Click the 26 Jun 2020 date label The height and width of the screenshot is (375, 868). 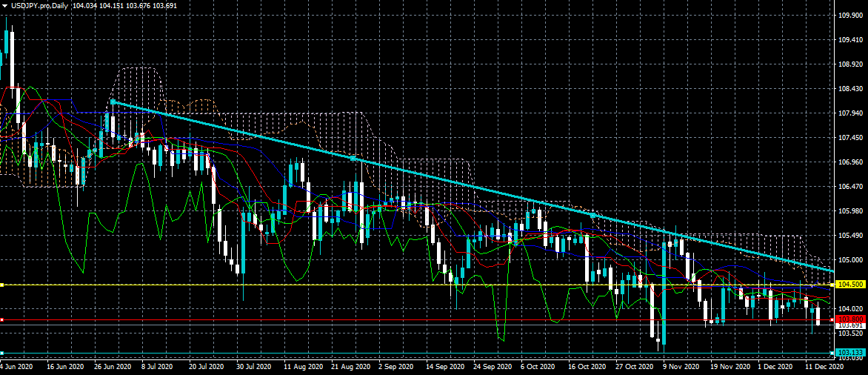(113, 367)
